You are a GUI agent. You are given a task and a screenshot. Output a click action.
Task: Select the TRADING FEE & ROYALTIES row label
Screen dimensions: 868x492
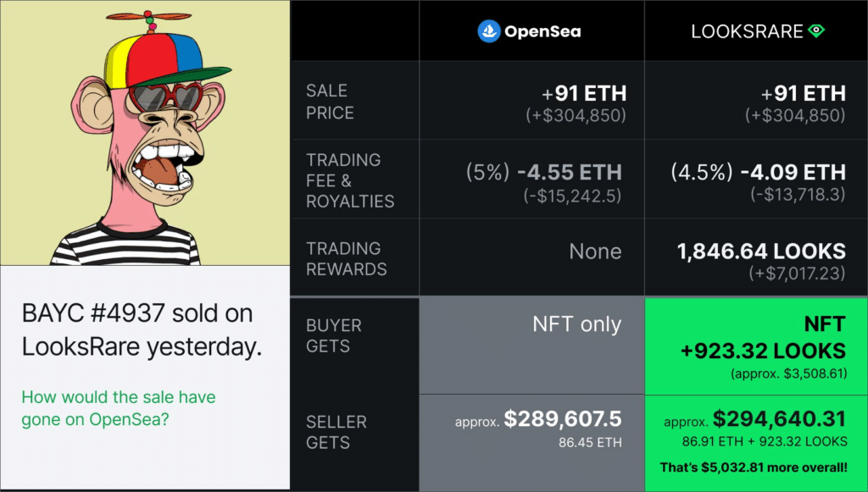click(350, 180)
